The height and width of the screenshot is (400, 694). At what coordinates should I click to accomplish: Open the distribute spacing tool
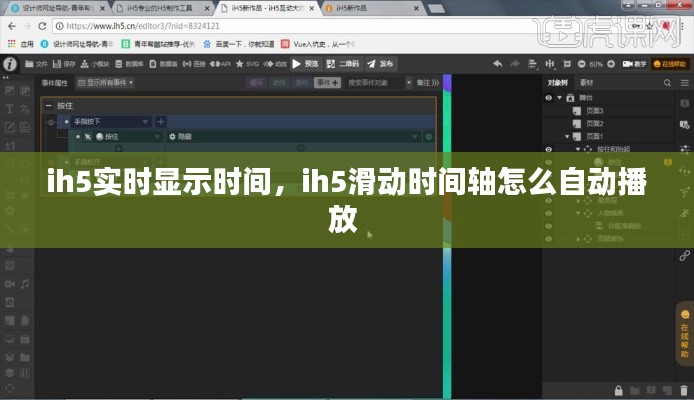(x=550, y=64)
